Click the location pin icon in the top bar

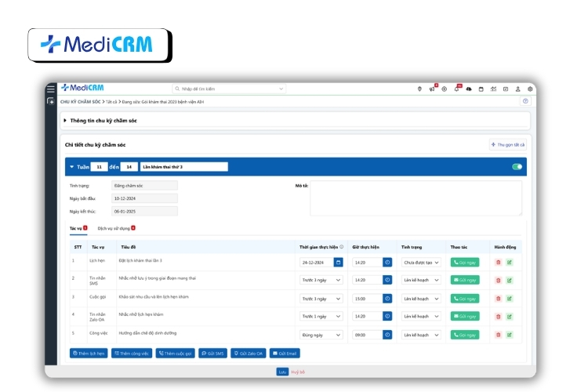coord(419,89)
